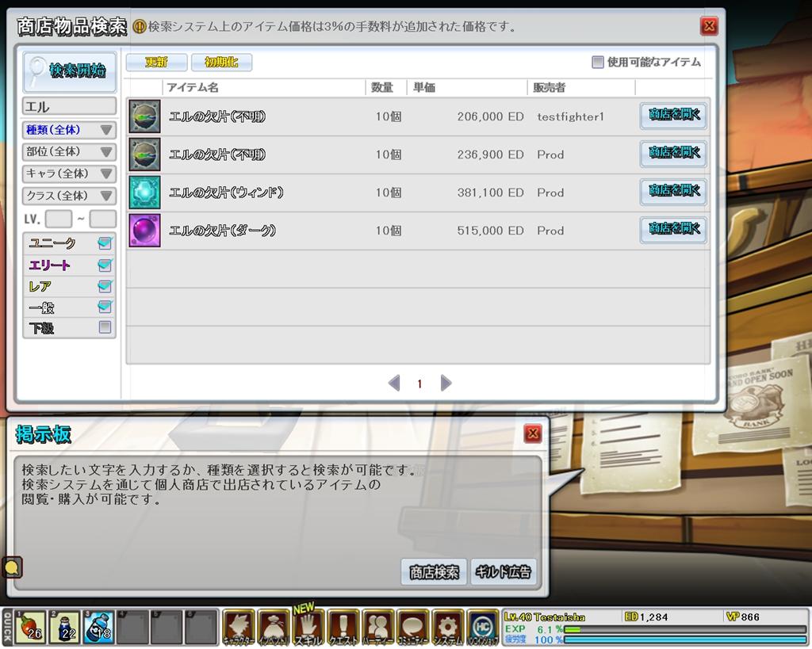Uncheck the 一般 rarity filter
812x649 pixels.
(x=105, y=307)
